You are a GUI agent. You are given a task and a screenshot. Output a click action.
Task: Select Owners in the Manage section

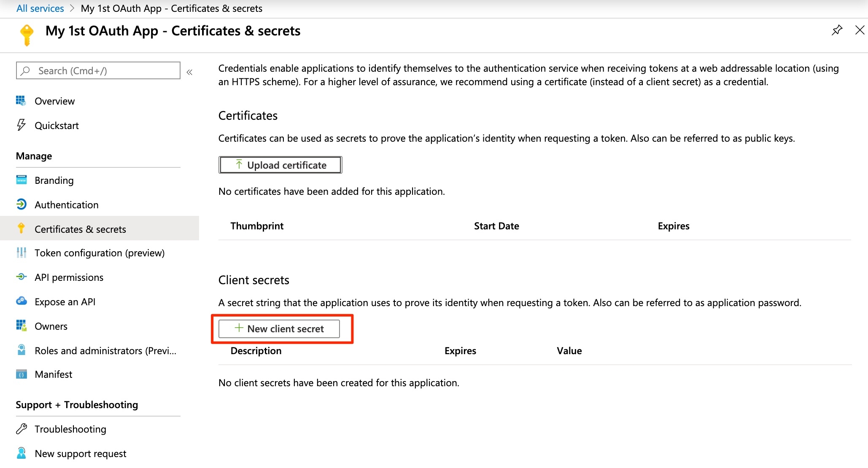(51, 326)
